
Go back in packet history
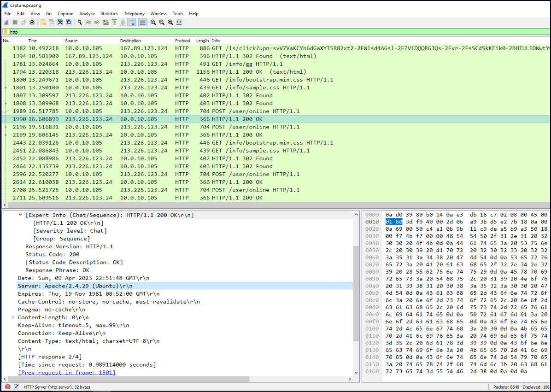pos(88,23)
